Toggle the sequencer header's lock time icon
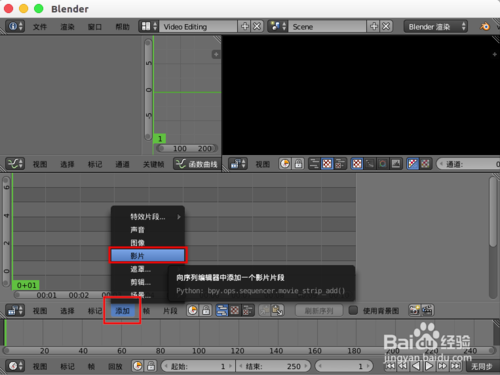Screen dimensions: 500x375 pos(206,310)
